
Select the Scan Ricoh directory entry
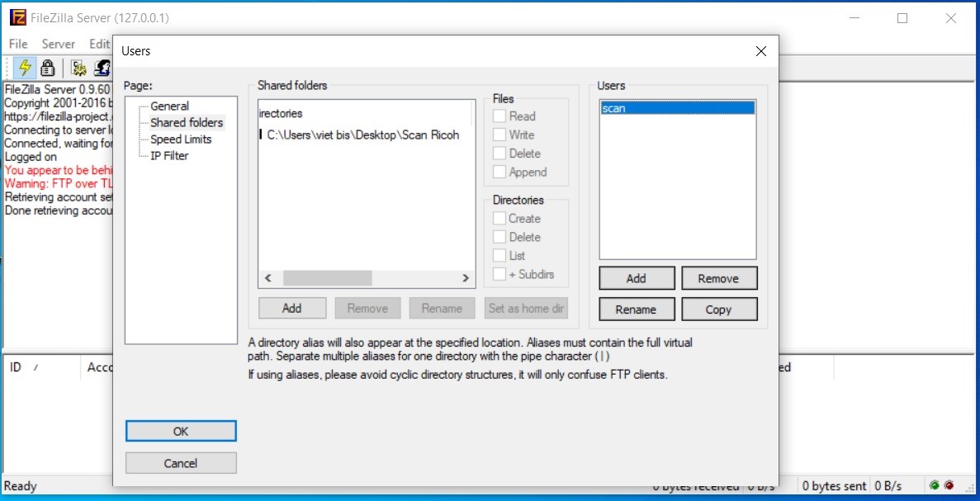click(362, 135)
